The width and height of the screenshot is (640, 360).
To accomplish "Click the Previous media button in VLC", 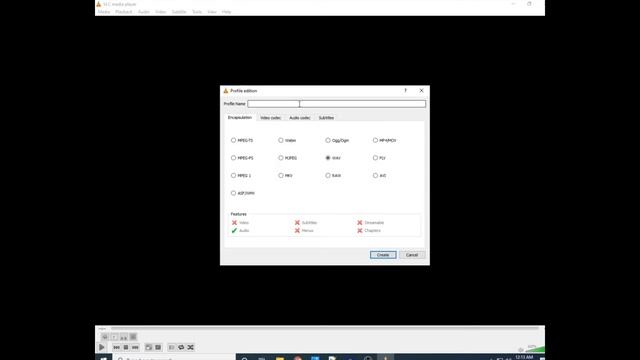I will tap(116, 347).
